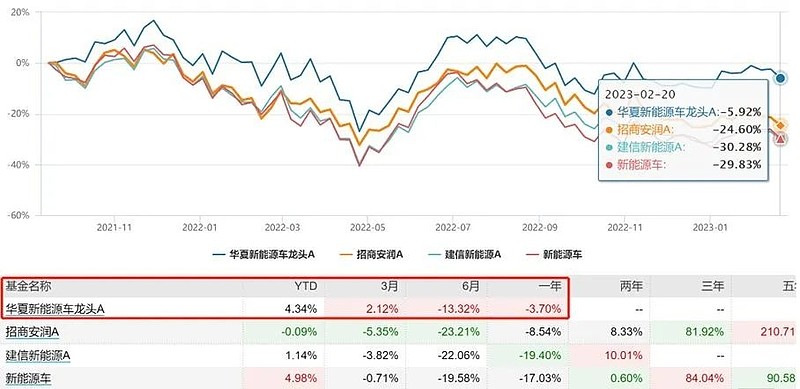
Task: Click teal dot beside 建信新能源A in tooltip
Action: [609, 147]
